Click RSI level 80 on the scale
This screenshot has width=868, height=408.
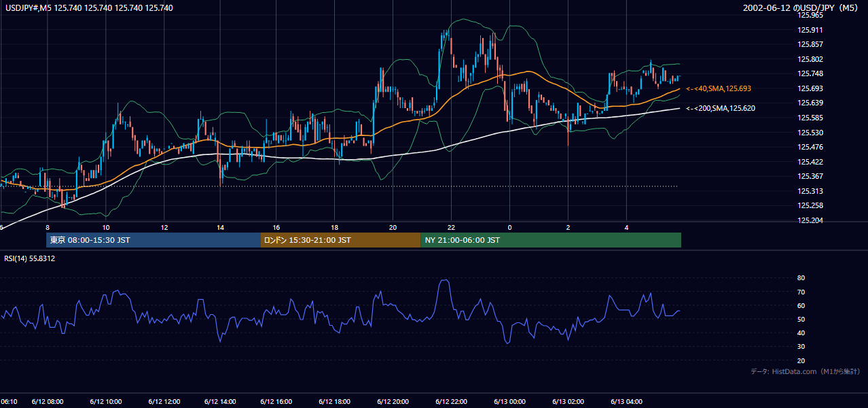tap(801, 278)
